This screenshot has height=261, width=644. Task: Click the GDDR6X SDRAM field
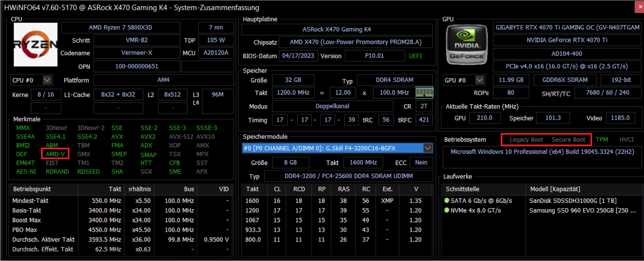pyautogui.click(x=565, y=80)
